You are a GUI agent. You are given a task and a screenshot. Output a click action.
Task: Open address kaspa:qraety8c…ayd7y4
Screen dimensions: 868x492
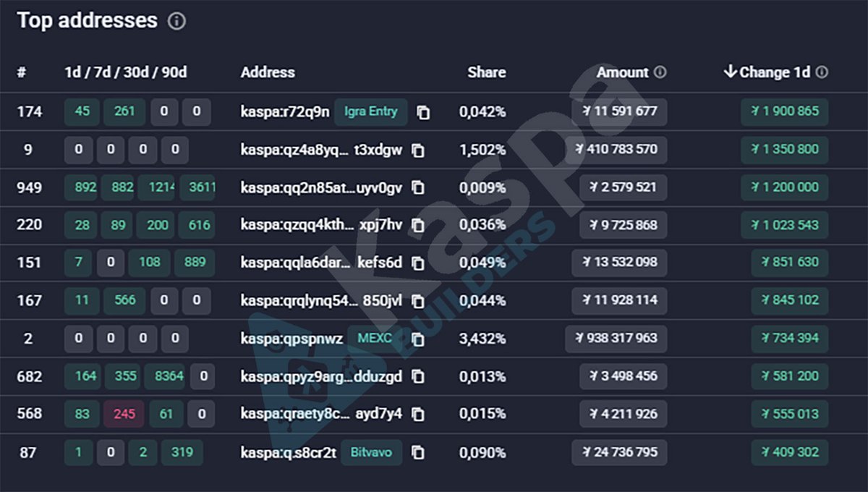tap(321, 414)
